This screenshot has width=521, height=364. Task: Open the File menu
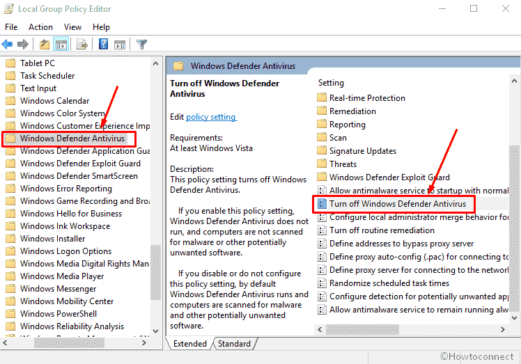tap(11, 27)
